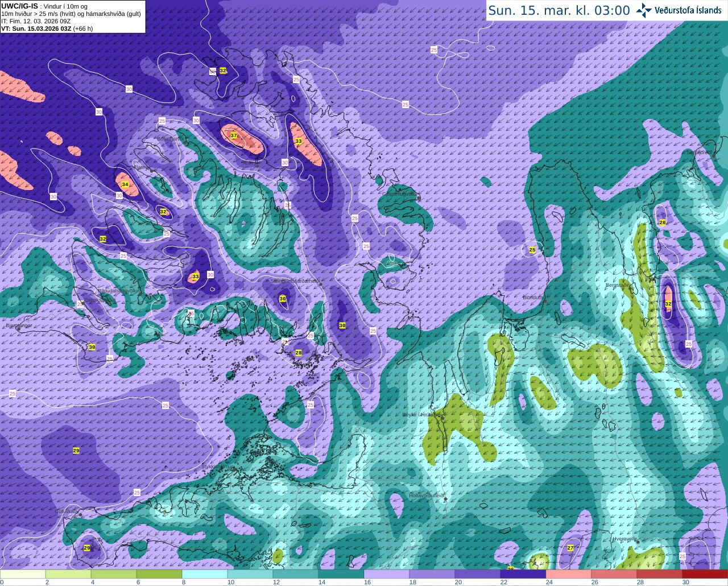
Task: Click the yellow 26 gust value below Siglufjörður
Action: (662, 222)
